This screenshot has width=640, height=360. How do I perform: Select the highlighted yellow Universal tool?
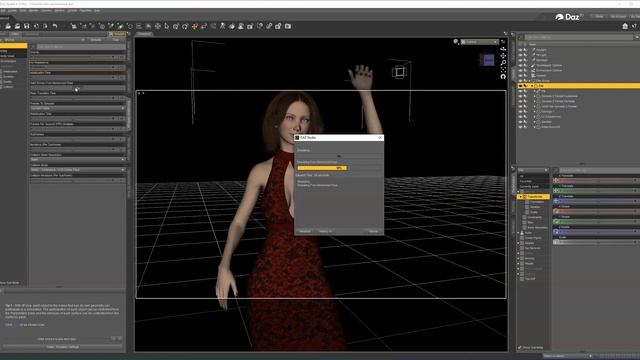click(194, 26)
